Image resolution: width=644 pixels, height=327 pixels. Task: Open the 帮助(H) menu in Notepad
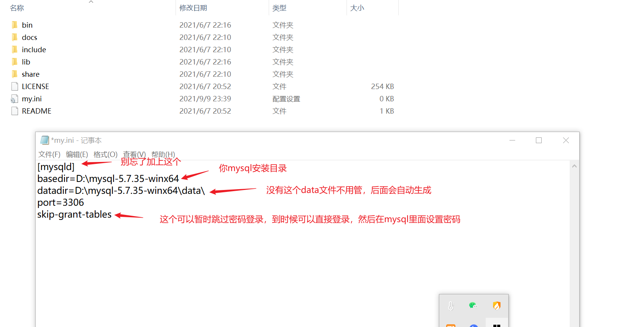point(163,154)
